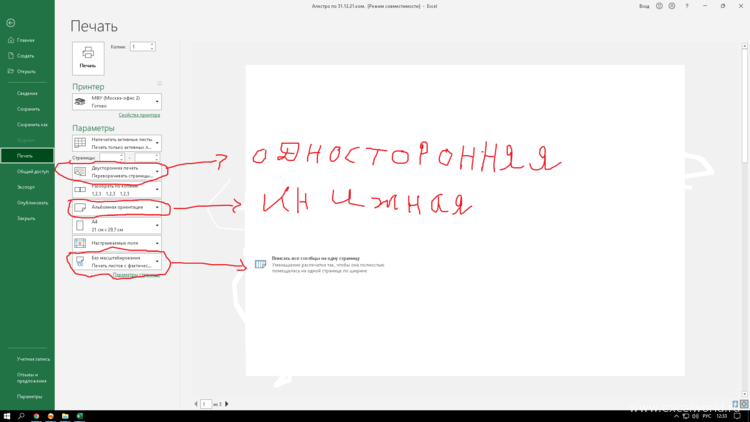Toggle show margins in preview
The width and height of the screenshot is (750, 422).
tap(735, 404)
